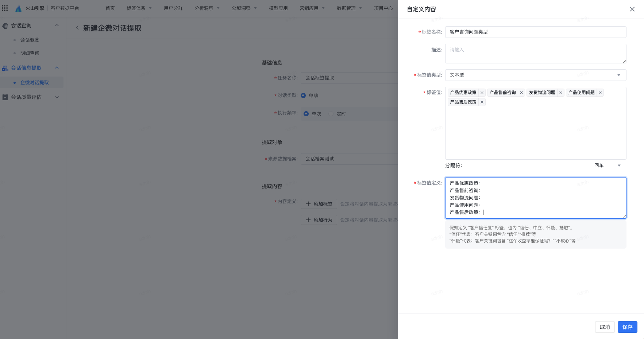Select 企微对话提取 in the sidebar
This screenshot has width=644, height=339.
click(x=32, y=82)
